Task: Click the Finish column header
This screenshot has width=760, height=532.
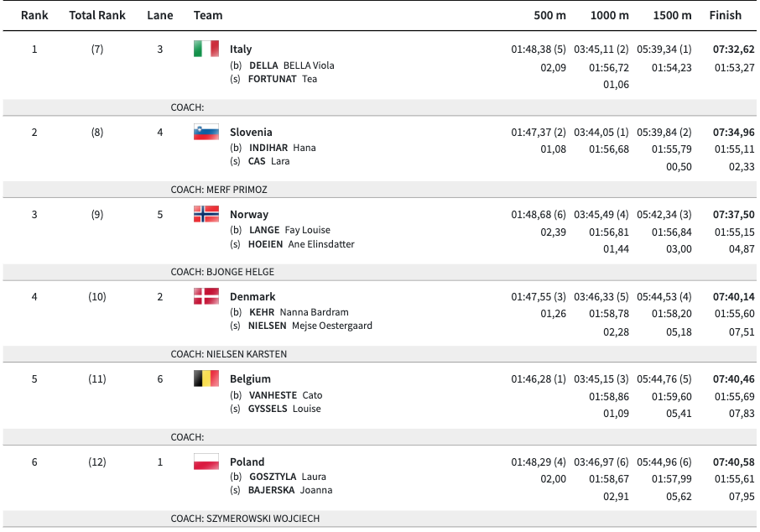Action: tap(726, 15)
